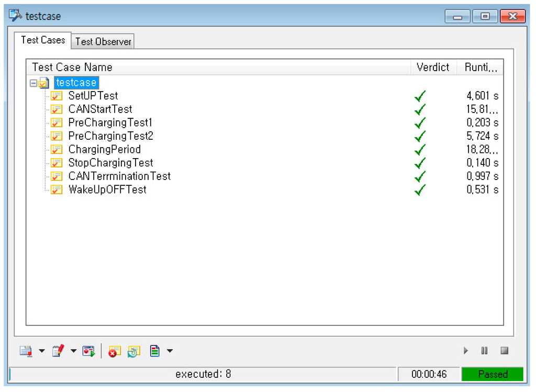Open dropdown arrow beside notepad pencil icon
The height and width of the screenshot is (392, 536).
[x=73, y=351]
